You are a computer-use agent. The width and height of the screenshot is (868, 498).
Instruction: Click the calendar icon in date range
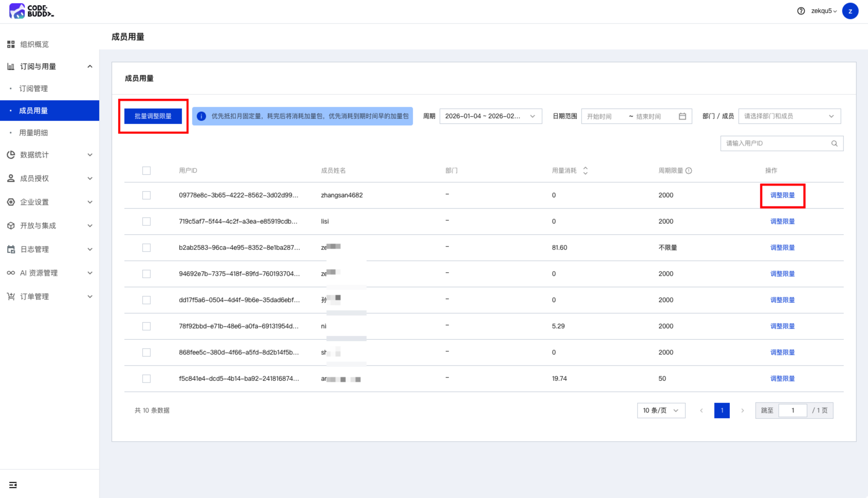point(682,116)
